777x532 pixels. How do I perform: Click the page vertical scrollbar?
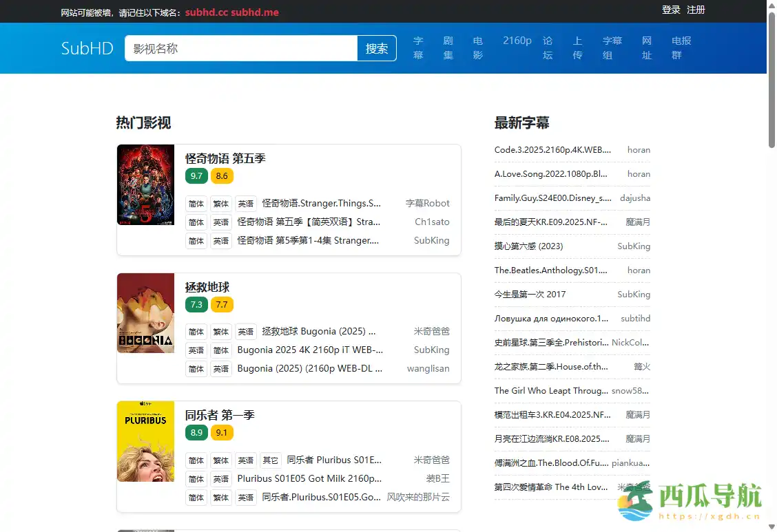pyautogui.click(x=771, y=275)
